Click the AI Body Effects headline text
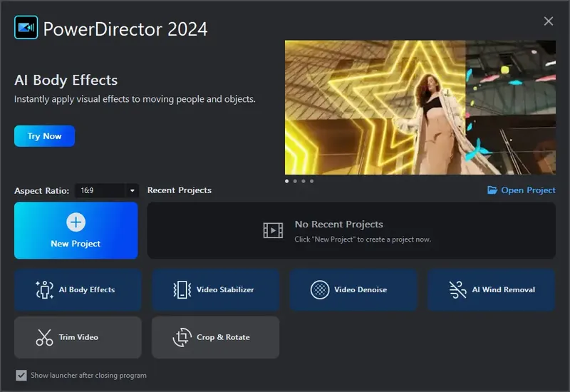This screenshot has width=570, height=392. 66,81
